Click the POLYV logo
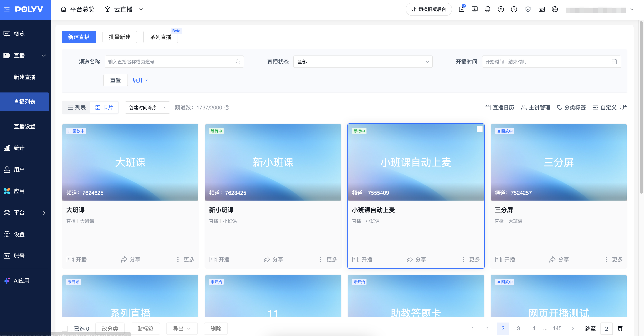This screenshot has height=336, width=644. tap(29, 9)
